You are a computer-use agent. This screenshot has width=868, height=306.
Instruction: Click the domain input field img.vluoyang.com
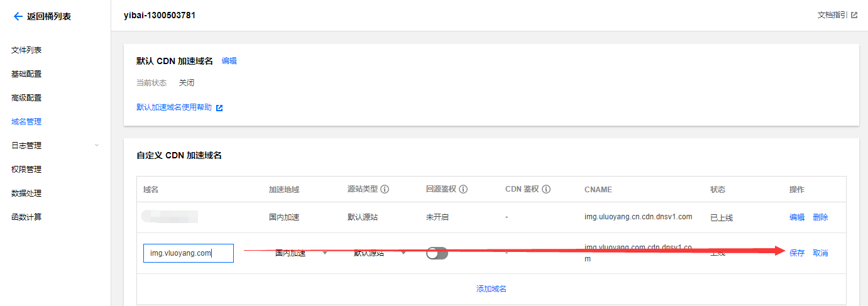[x=188, y=253]
